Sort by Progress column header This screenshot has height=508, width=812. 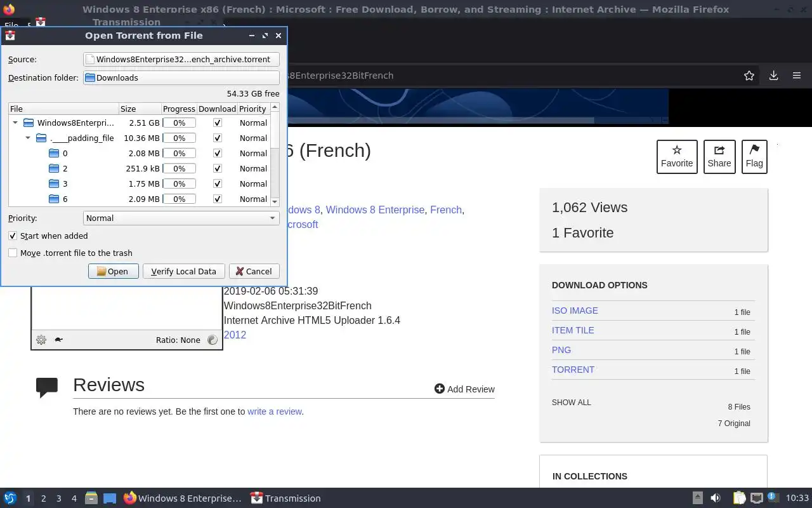click(179, 109)
